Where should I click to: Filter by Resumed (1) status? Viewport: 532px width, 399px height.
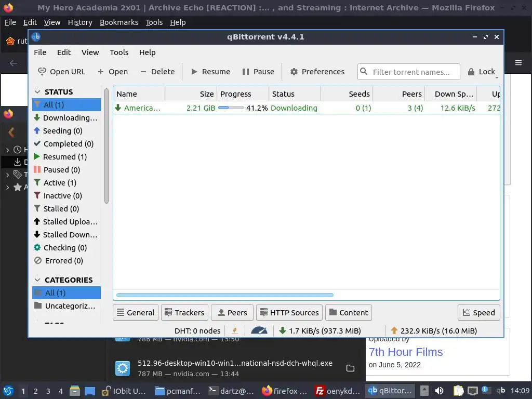(x=66, y=157)
